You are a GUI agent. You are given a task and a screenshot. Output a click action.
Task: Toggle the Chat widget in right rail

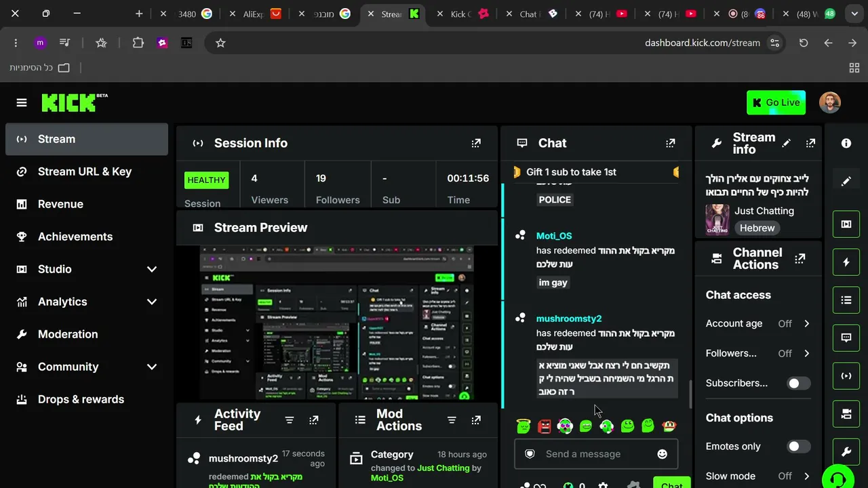point(846,338)
